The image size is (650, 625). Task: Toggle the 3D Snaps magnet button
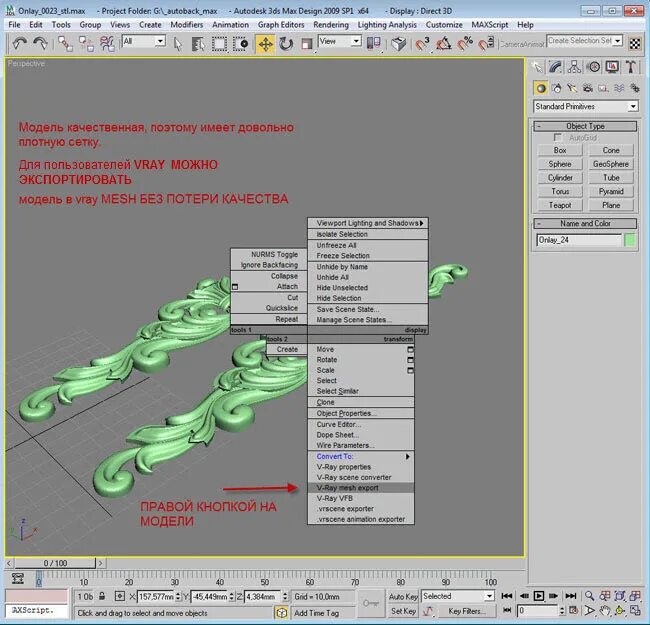(422, 43)
